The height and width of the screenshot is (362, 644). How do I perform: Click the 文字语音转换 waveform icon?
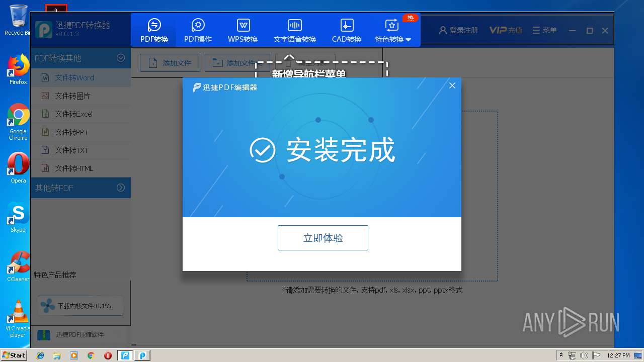point(295,25)
